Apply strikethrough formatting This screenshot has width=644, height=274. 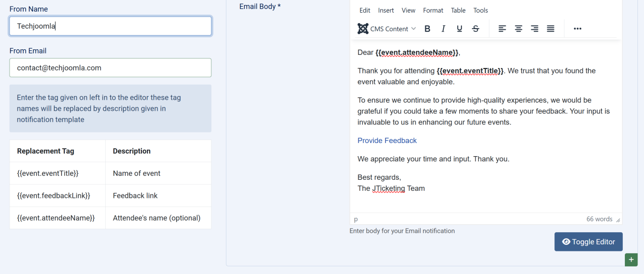(x=475, y=29)
